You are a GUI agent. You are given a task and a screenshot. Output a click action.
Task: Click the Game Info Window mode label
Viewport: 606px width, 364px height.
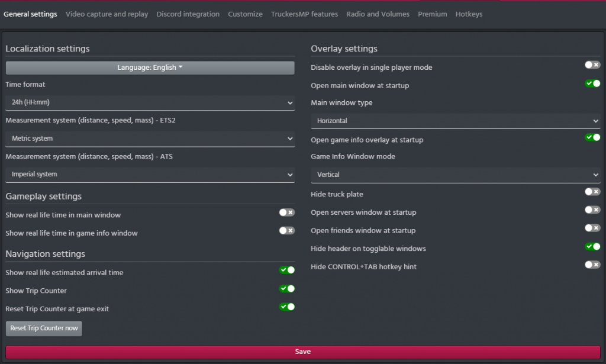(x=353, y=156)
